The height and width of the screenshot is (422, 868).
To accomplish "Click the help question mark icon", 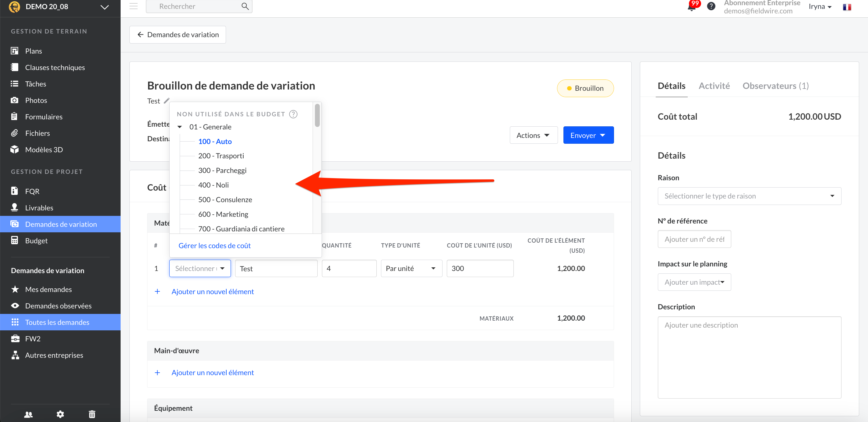I will (x=711, y=6).
